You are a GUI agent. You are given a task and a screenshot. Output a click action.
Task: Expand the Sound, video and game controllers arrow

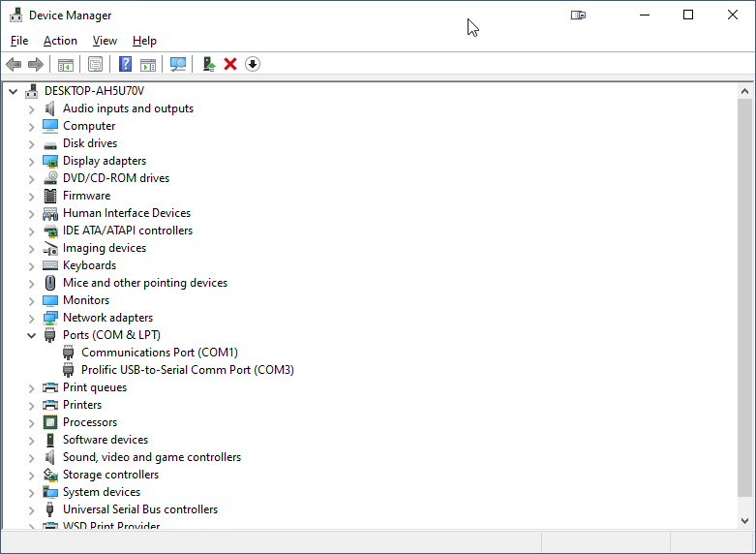[31, 458]
